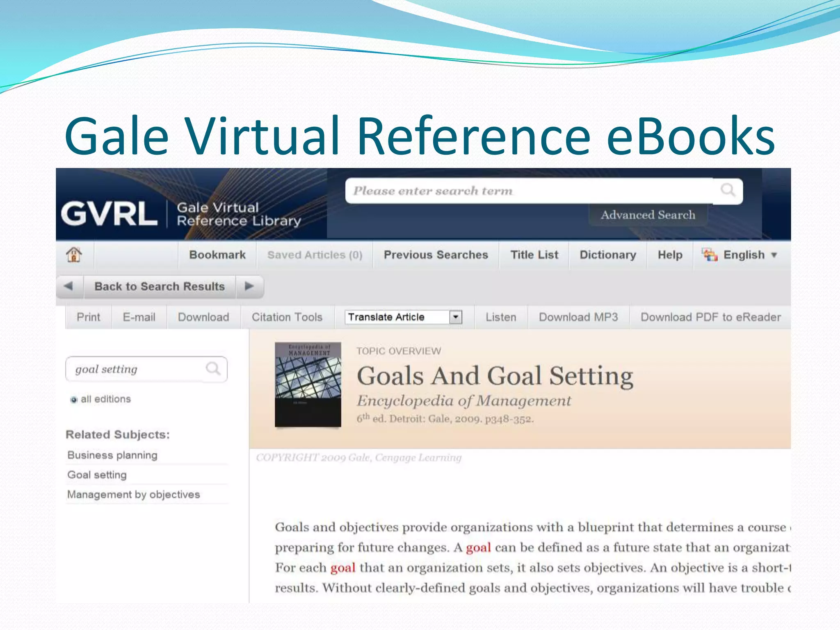Open the Title List
This screenshot has height=630, width=840.
click(x=534, y=255)
